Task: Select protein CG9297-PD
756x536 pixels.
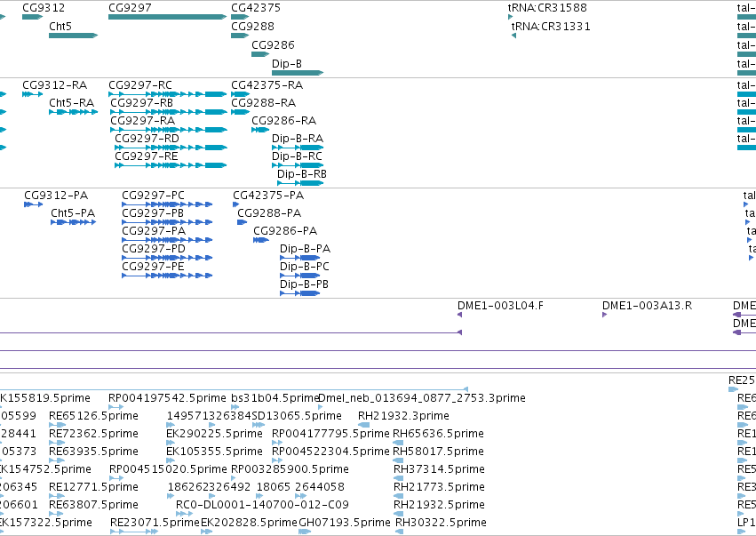Action: pyautogui.click(x=167, y=258)
